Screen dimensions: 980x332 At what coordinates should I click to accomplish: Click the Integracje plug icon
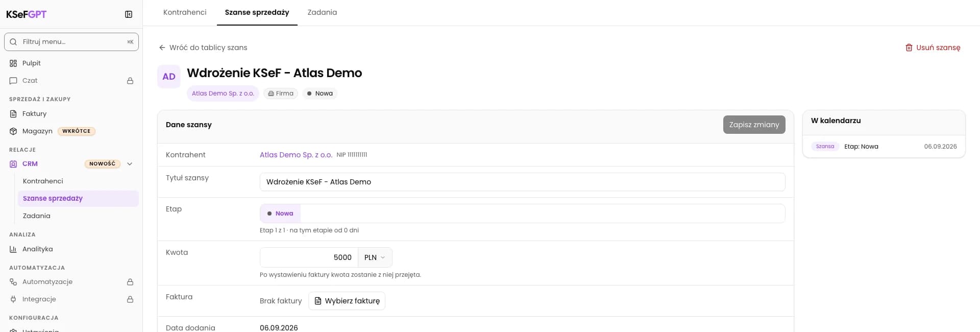[13, 299]
